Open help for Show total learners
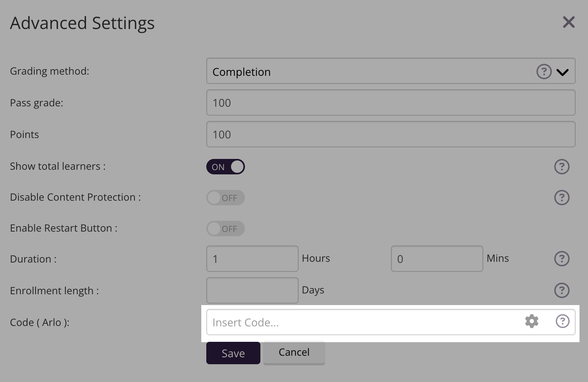588x382 pixels. click(x=561, y=167)
